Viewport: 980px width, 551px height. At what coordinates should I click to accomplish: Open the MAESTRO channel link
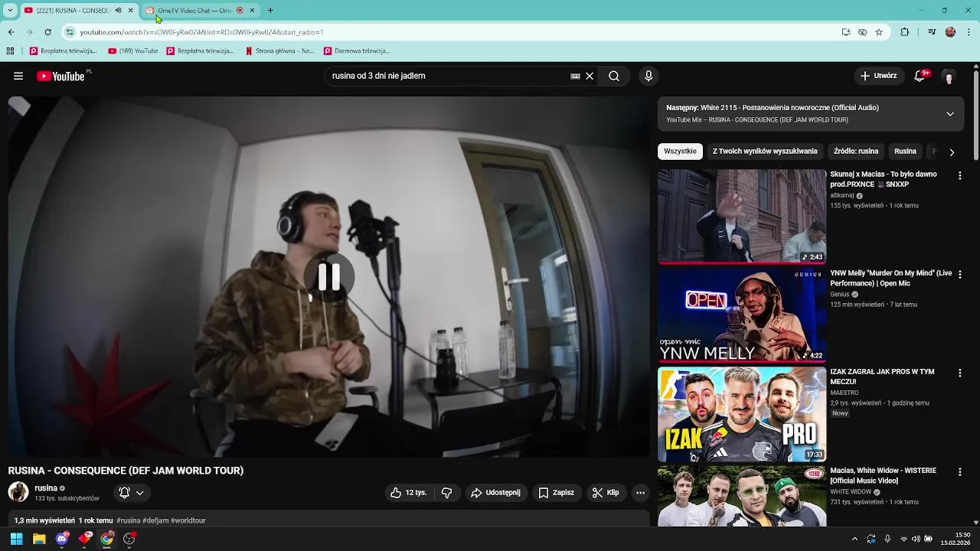(844, 393)
